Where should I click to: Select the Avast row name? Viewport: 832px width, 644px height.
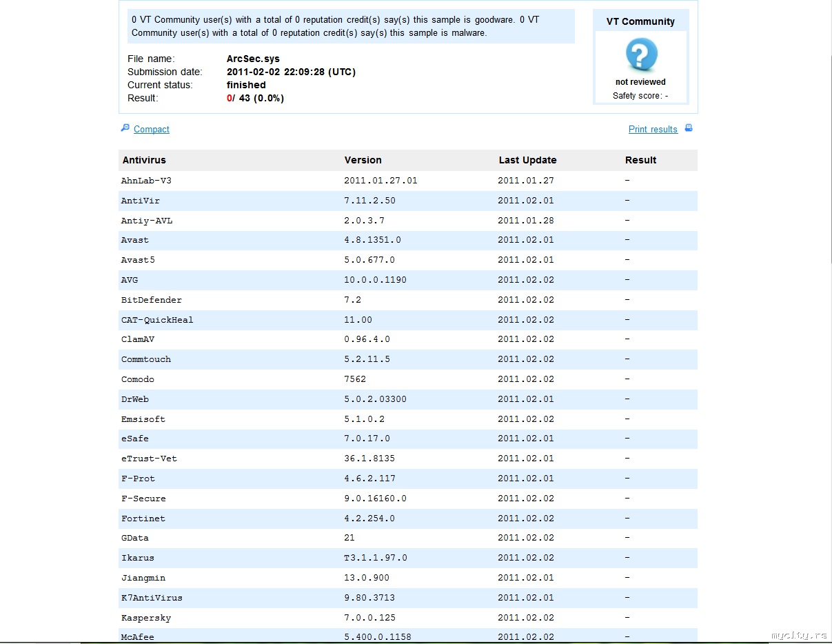tap(135, 240)
